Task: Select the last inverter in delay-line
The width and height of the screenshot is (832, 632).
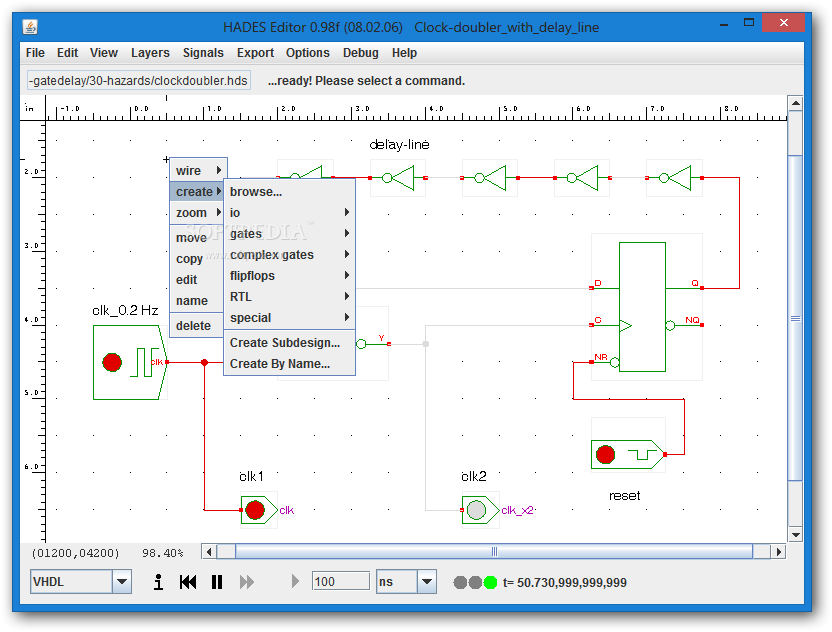Action: click(674, 178)
